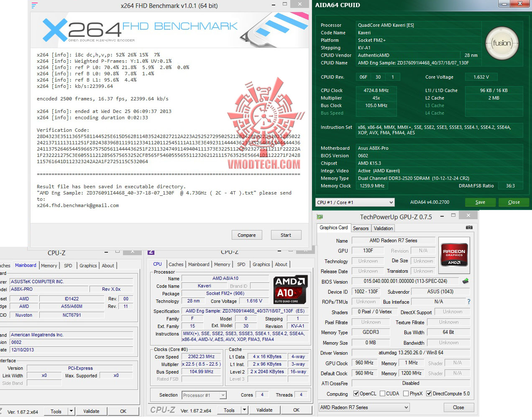Click the GPU-Z Memory Type value GDDR3
The height and width of the screenshot is (420, 532).
tap(371, 332)
